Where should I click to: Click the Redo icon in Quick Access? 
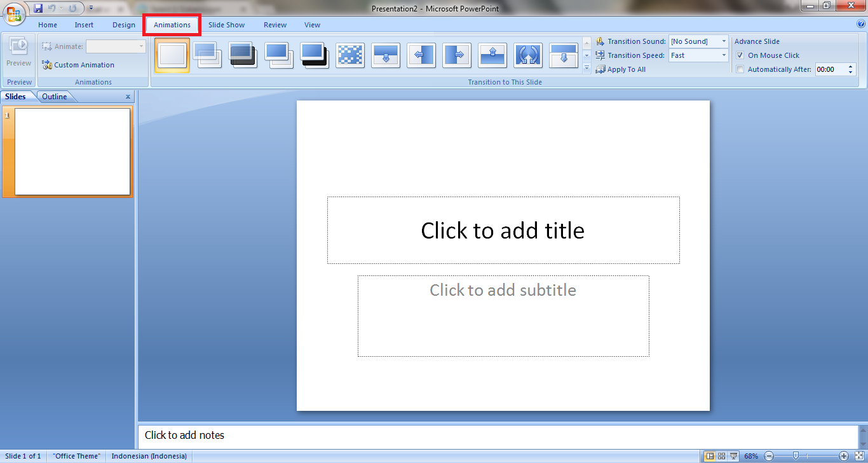click(72, 8)
